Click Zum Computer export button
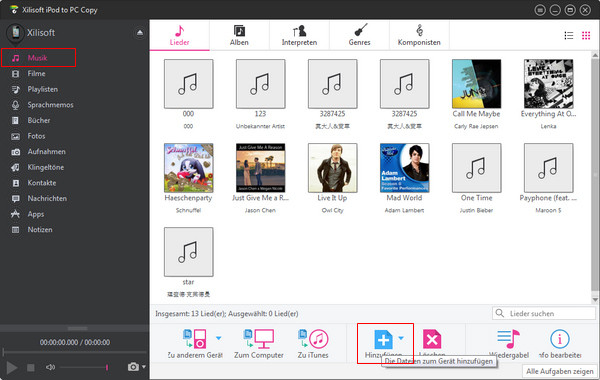This screenshot has height=380, width=600. pyautogui.click(x=259, y=344)
